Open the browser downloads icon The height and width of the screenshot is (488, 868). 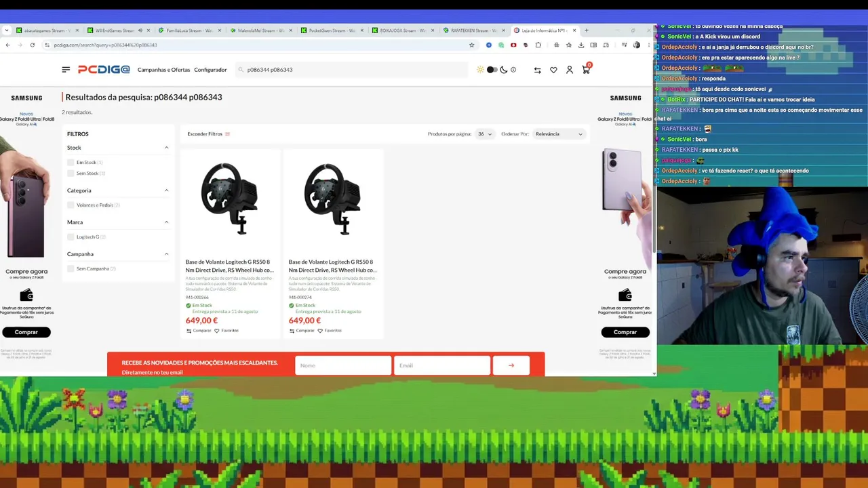pos(581,45)
